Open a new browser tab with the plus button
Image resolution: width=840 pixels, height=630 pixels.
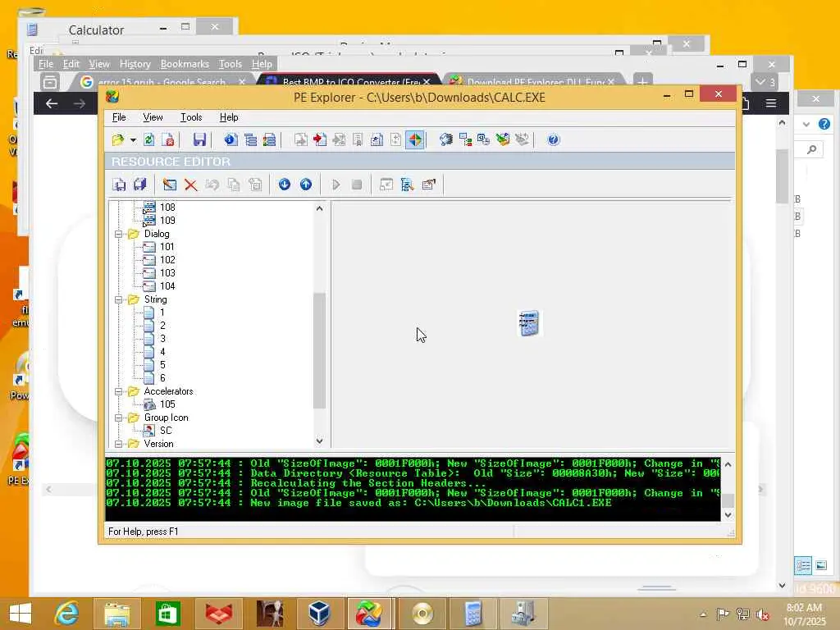click(642, 82)
